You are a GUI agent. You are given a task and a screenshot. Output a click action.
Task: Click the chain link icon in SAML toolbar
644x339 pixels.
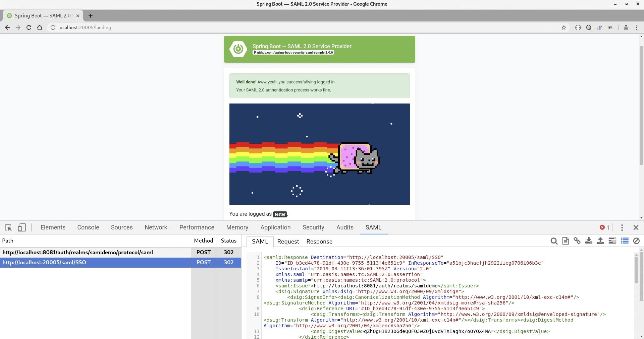(x=577, y=241)
